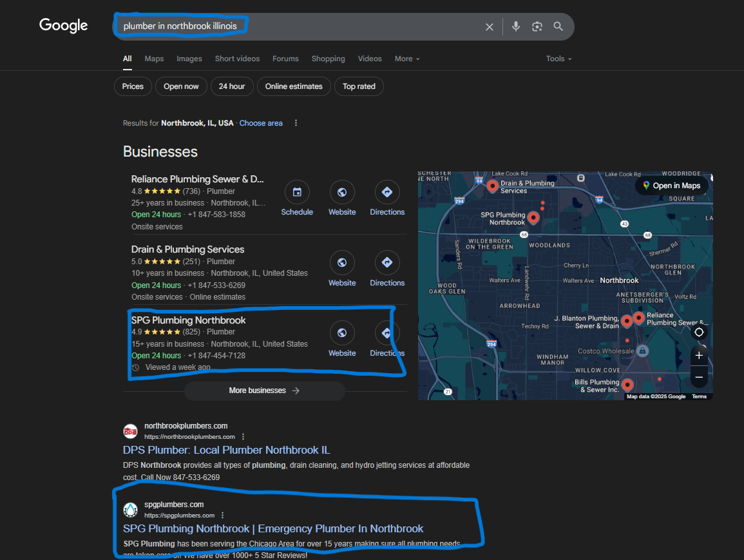Screen dimensions: 744x560
Task: Open DPS Plumber: Local Plumber Northbrook IL link
Action: [226, 450]
